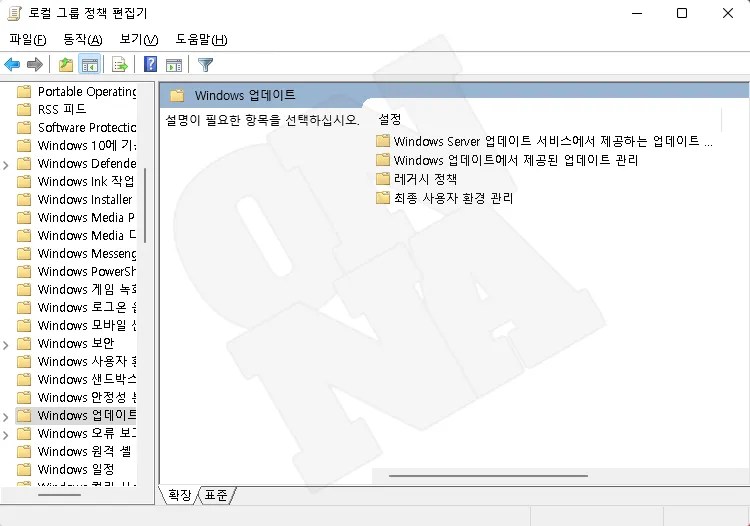Click folder icon beside RSS 피드

(x=24, y=110)
